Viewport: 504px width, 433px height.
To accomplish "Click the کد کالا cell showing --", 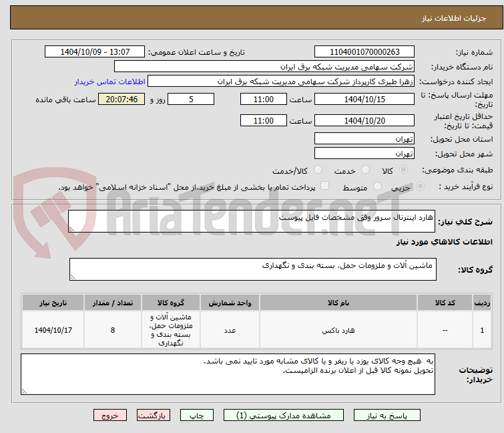I will tap(445, 330).
